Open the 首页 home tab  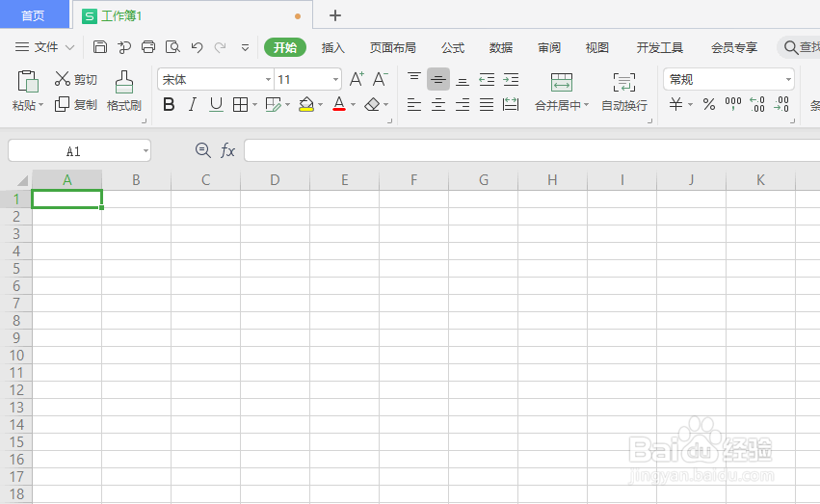tap(34, 15)
